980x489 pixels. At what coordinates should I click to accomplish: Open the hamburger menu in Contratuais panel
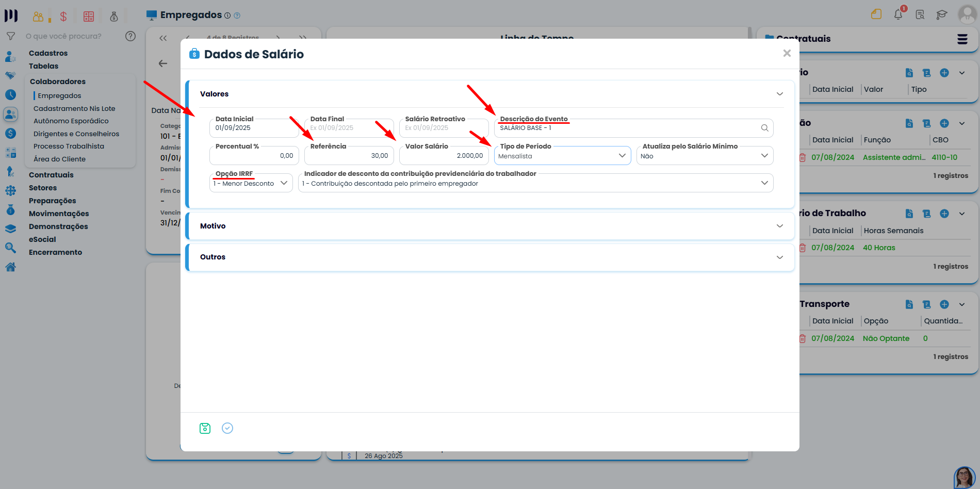click(962, 39)
